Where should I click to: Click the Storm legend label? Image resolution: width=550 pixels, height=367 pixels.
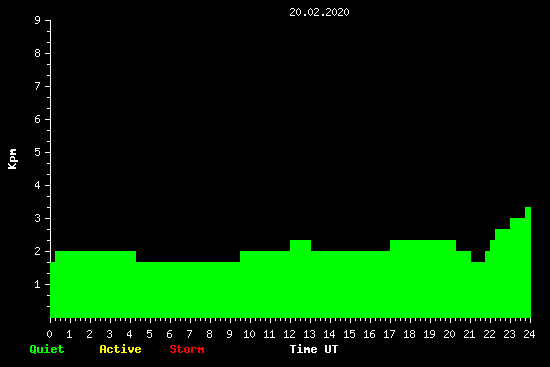(x=187, y=349)
